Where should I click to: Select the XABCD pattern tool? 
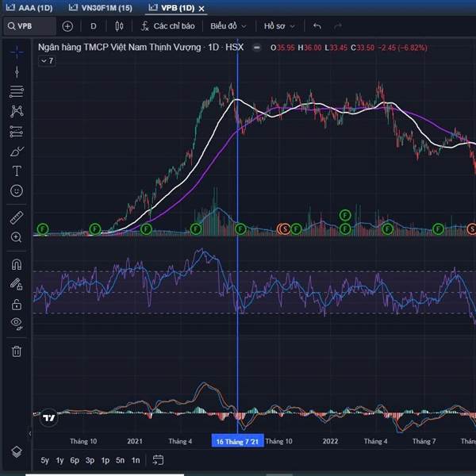coord(17,111)
